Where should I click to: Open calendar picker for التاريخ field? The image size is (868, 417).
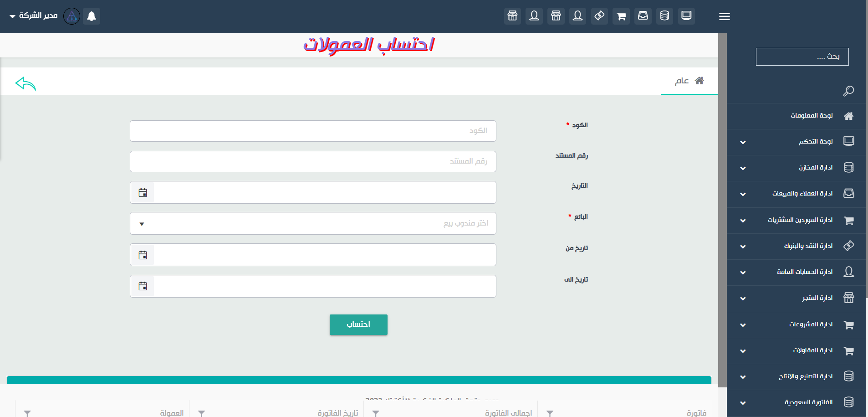click(143, 193)
